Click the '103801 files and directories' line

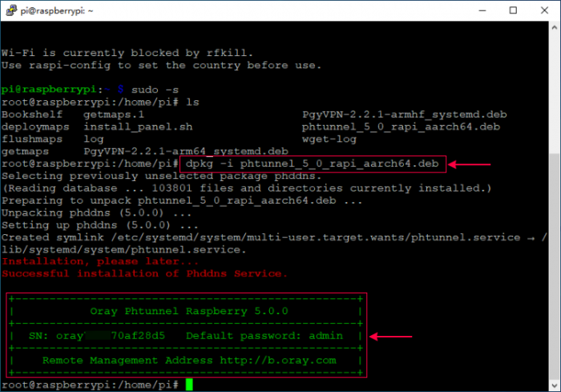247,188
